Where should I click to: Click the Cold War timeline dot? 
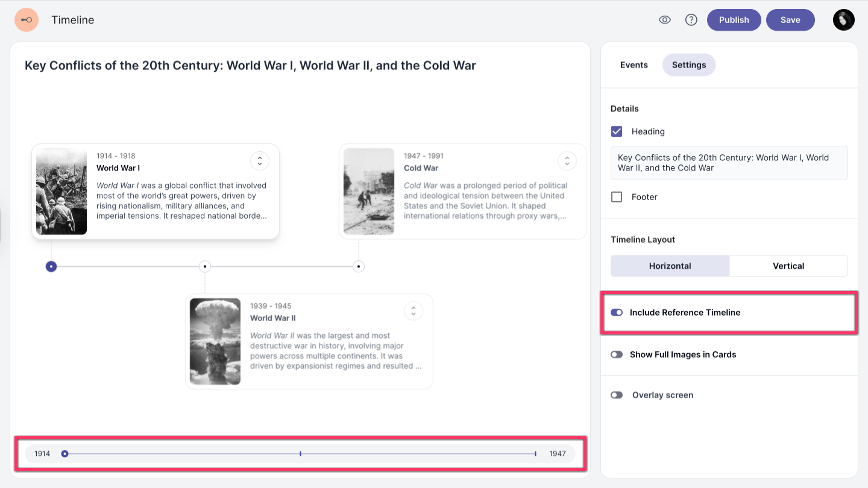359,266
